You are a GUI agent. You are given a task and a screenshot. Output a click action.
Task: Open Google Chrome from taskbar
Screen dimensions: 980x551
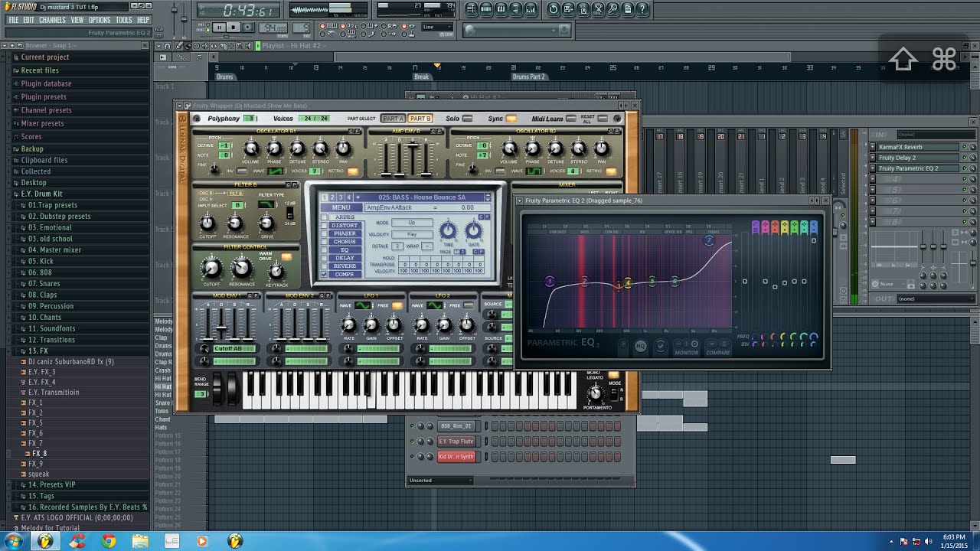click(x=109, y=541)
